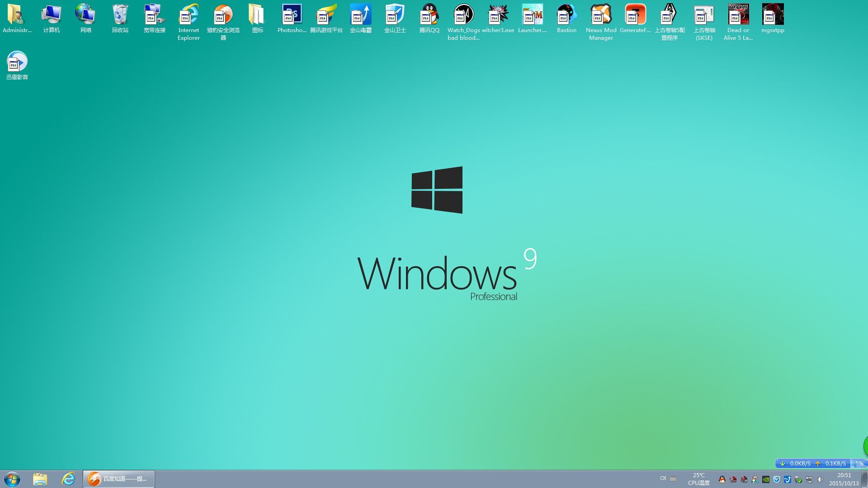Click the Windows Start orb
This screenshot has width=868, height=488.
[12, 479]
